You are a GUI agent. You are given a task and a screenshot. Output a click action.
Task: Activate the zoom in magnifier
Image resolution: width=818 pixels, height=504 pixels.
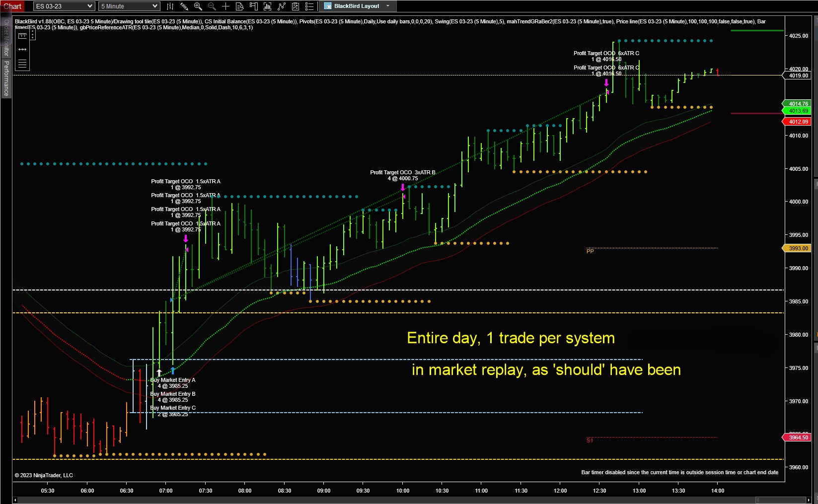tap(198, 6)
